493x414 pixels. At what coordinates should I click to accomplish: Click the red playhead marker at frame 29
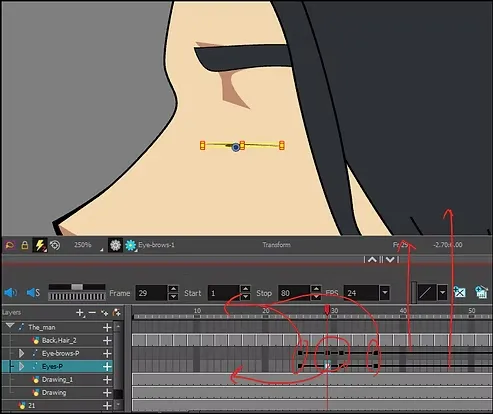327,310
